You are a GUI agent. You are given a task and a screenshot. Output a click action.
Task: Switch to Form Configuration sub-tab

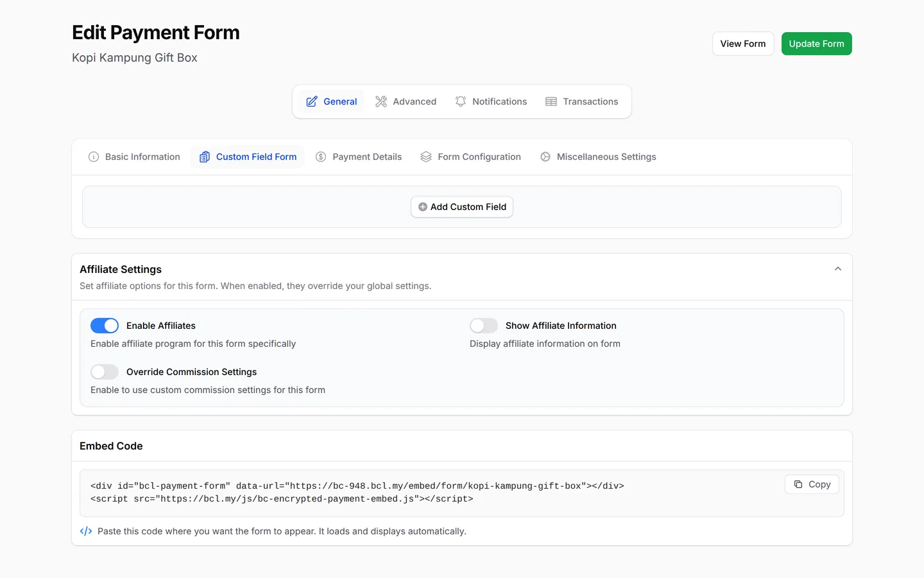[471, 157]
